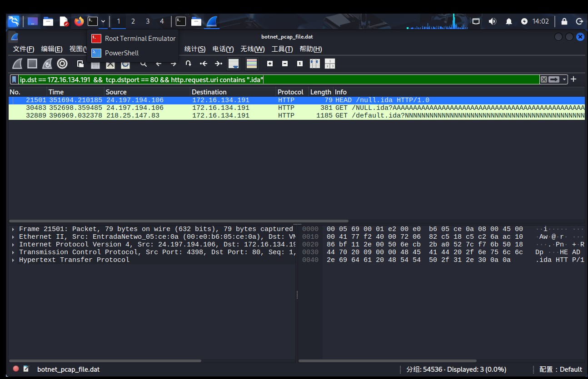Go to the first packet icon
Screen dimensions: 588x379
coord(204,64)
